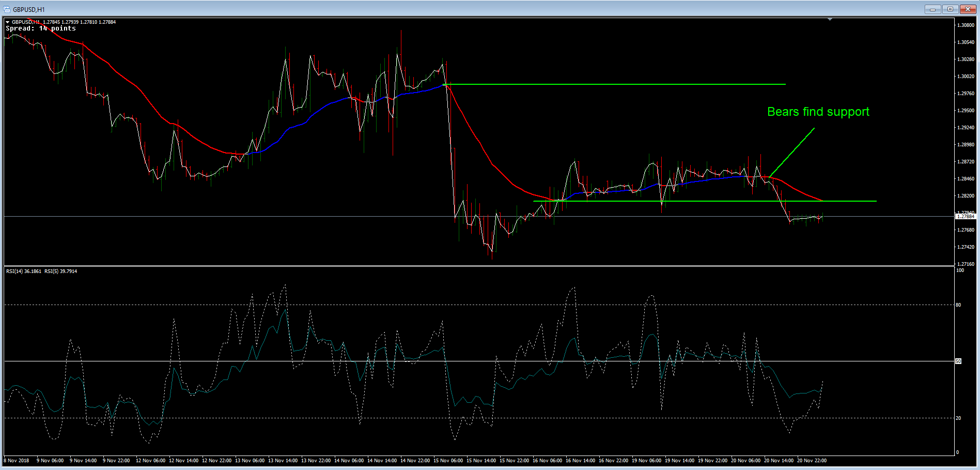Screen dimensions: 980x470
Task: Restore down the GBPUSD,H1 chart window
Action: pos(950,9)
